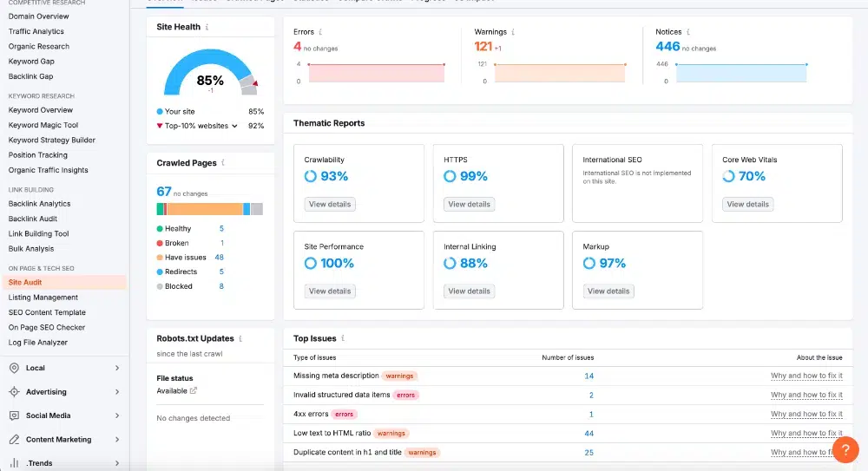Click the Content Marketing pencil icon
The height and width of the screenshot is (471, 868).
click(15, 440)
